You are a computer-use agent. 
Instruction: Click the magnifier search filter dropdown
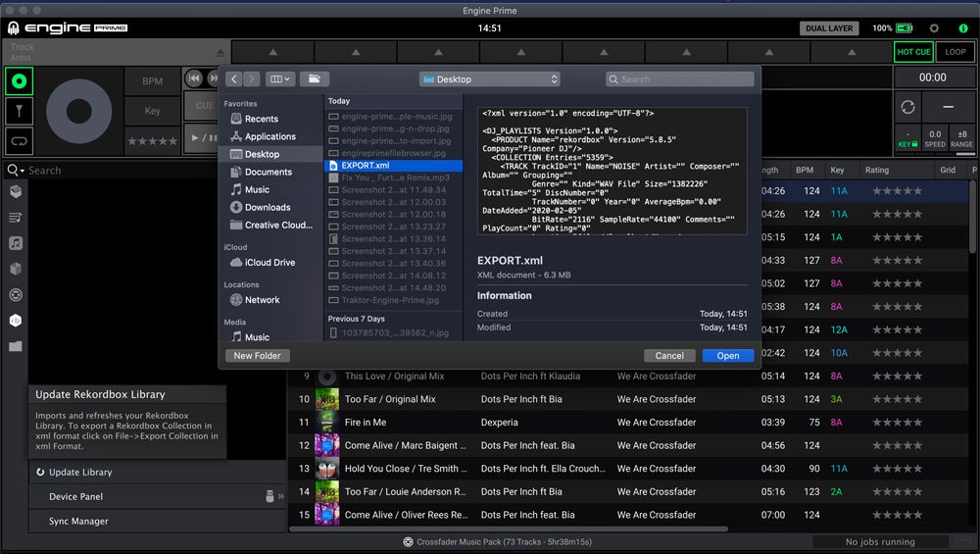[15, 170]
